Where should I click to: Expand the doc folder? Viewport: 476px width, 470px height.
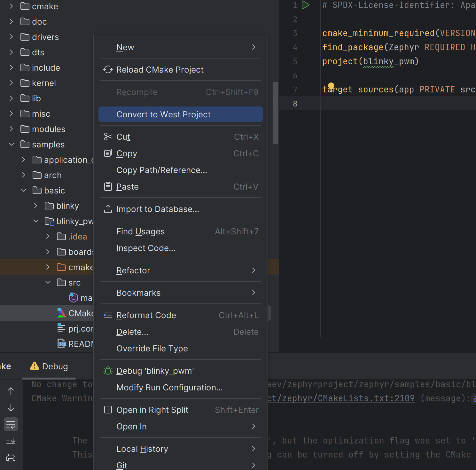12,21
